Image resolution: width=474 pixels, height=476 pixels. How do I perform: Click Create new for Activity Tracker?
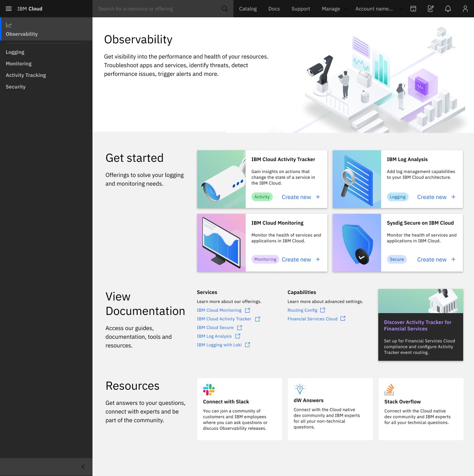(x=296, y=197)
